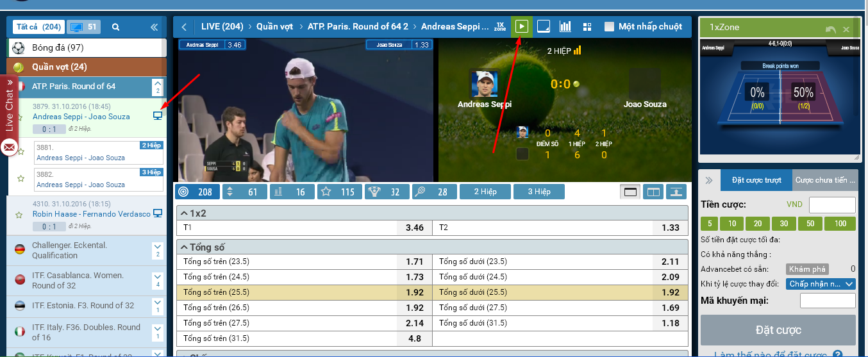Choose the quick stake 5 button

(x=709, y=224)
